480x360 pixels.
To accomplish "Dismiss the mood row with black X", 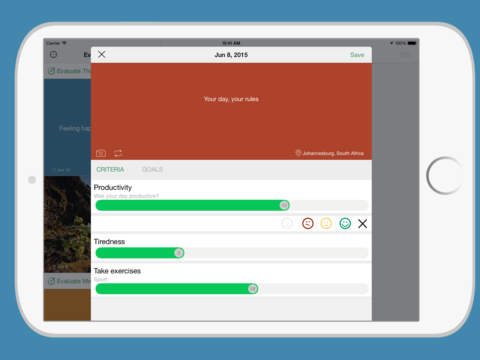I will pos(363,224).
